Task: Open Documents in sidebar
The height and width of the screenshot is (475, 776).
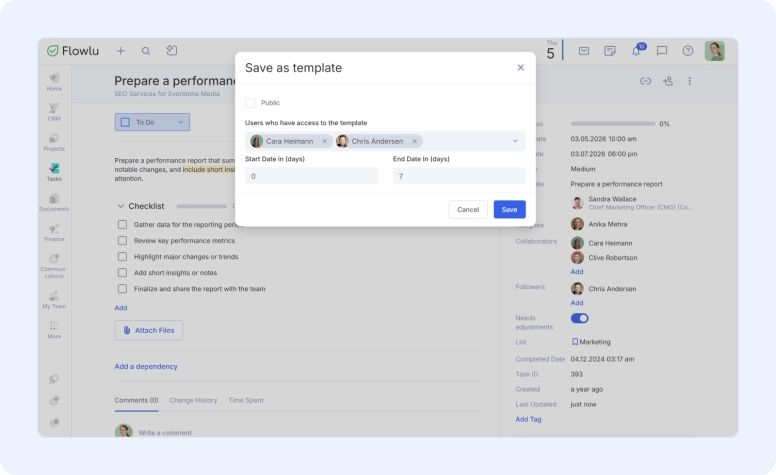Action: (54, 202)
